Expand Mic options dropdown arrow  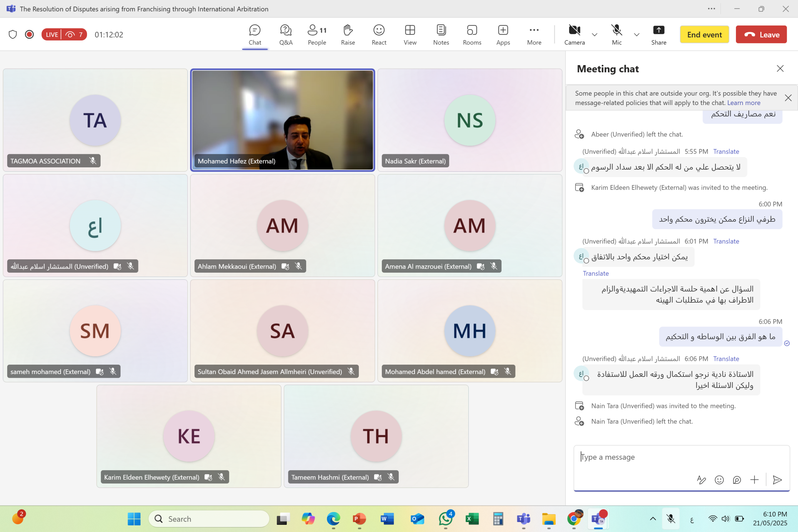637,35
